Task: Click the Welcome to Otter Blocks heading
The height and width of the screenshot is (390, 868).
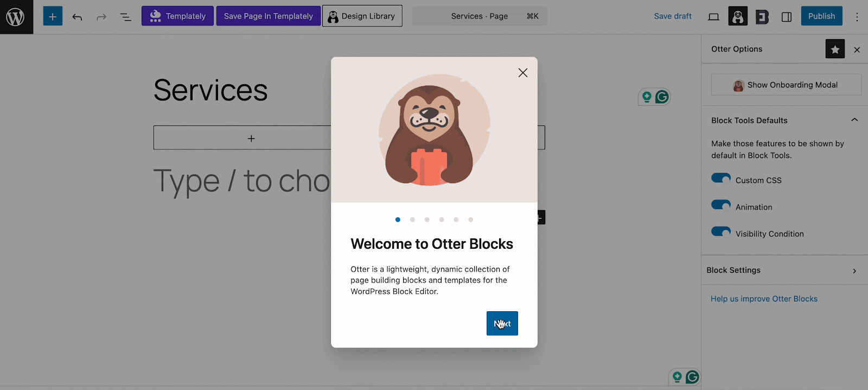Action: point(432,244)
